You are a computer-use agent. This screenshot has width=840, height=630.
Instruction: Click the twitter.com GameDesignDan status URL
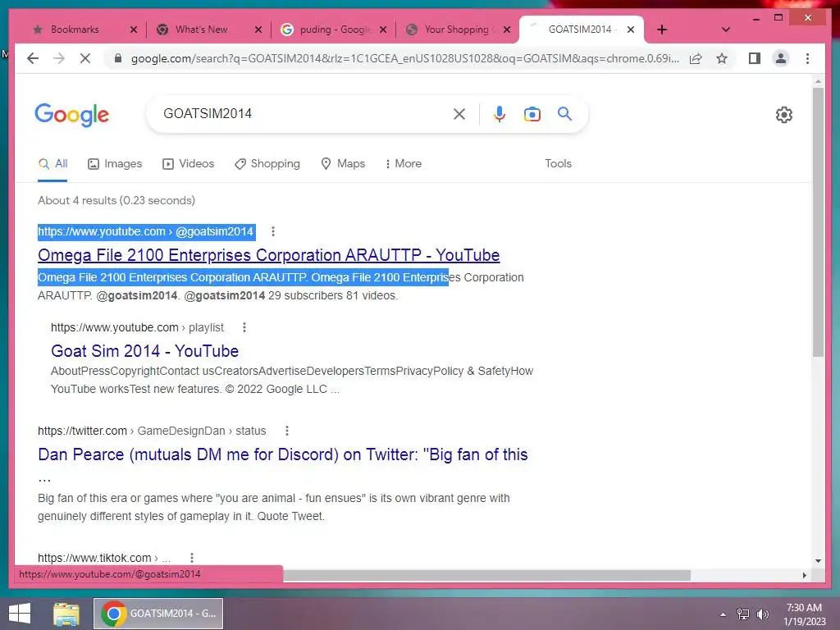[152, 431]
